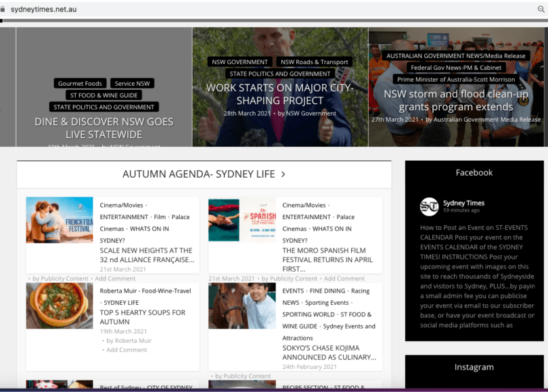Click ENTERTAINMENT on the Moro Spanish Film article
548x392 pixels.
click(x=306, y=217)
